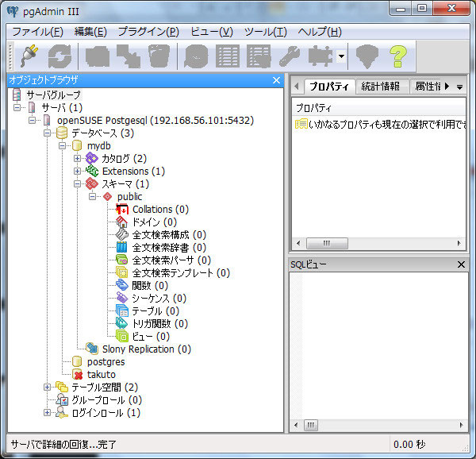
Task: Click the 全文検索テンプレート icon
Action: pyautogui.click(x=122, y=273)
